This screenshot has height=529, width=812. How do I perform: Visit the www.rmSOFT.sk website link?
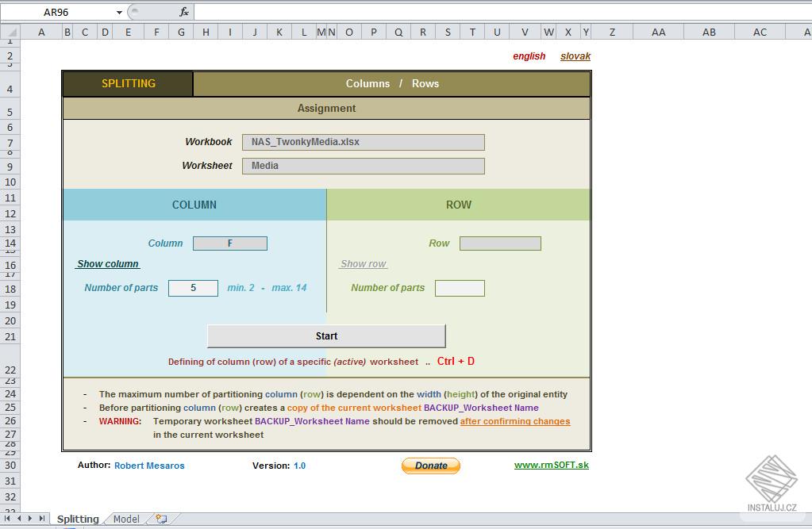point(552,466)
